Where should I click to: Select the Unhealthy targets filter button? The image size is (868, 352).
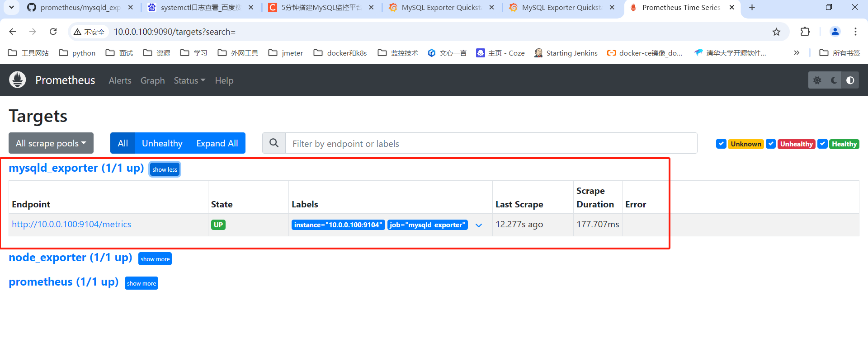pyautogui.click(x=162, y=143)
